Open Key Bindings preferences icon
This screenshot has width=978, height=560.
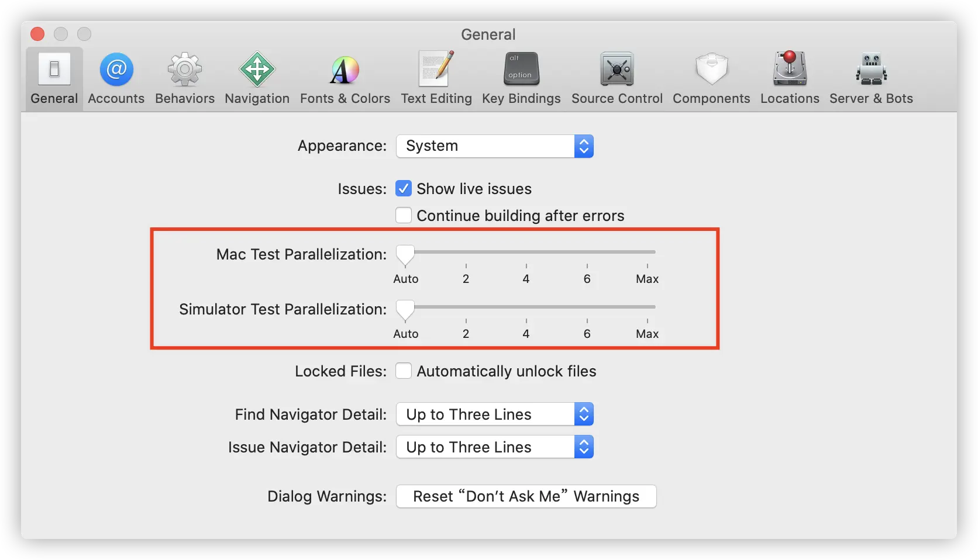[521, 69]
